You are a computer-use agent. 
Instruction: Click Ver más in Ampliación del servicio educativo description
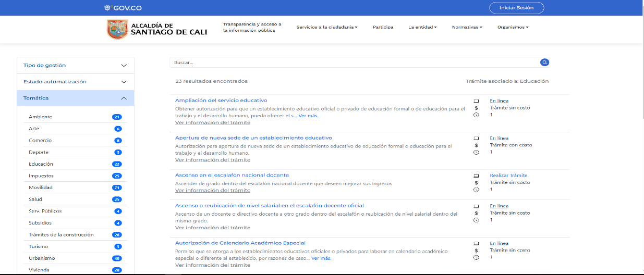[x=309, y=116]
